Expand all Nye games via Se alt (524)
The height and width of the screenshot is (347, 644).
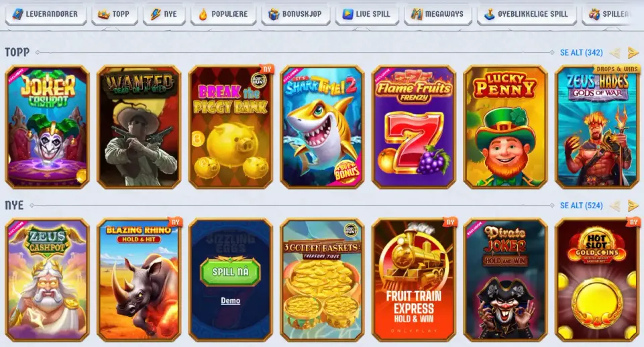tap(581, 206)
